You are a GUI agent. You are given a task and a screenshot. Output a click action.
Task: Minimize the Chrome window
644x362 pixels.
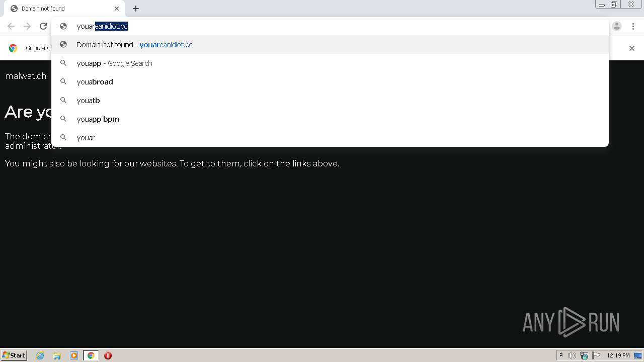coord(601,5)
